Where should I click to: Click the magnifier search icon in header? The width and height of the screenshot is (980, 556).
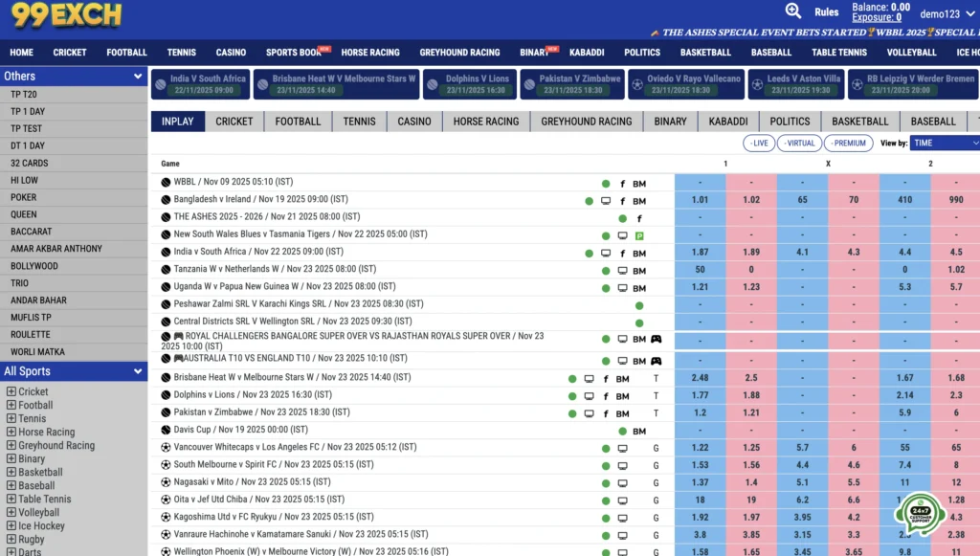(792, 11)
